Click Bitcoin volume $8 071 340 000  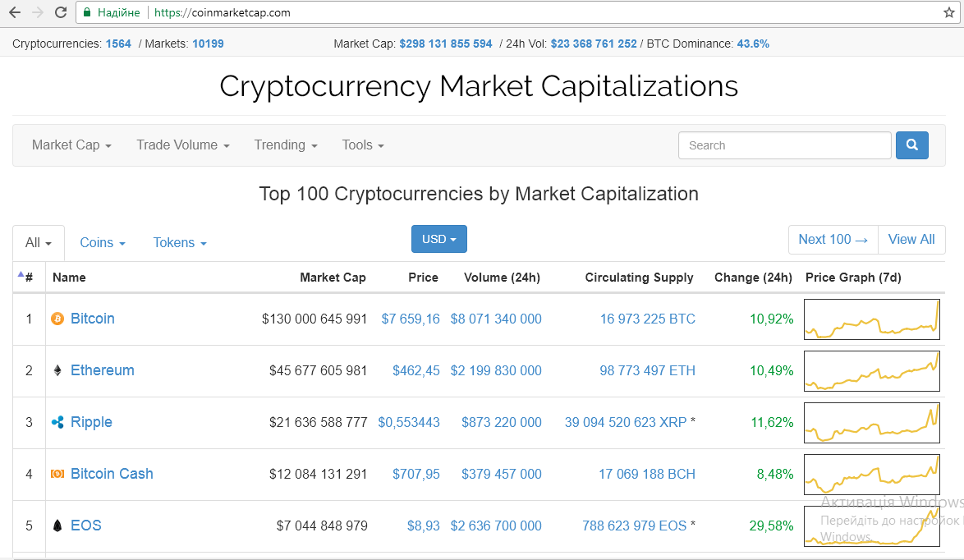[x=496, y=319]
